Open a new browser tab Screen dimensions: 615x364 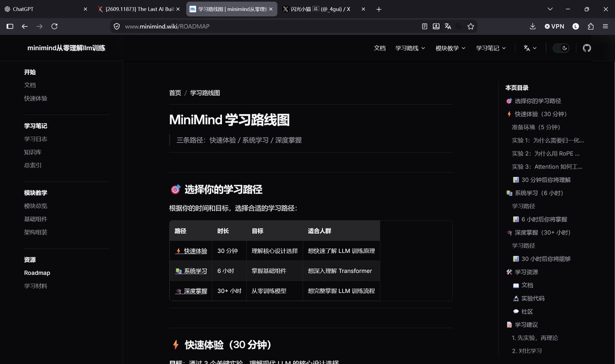(379, 9)
